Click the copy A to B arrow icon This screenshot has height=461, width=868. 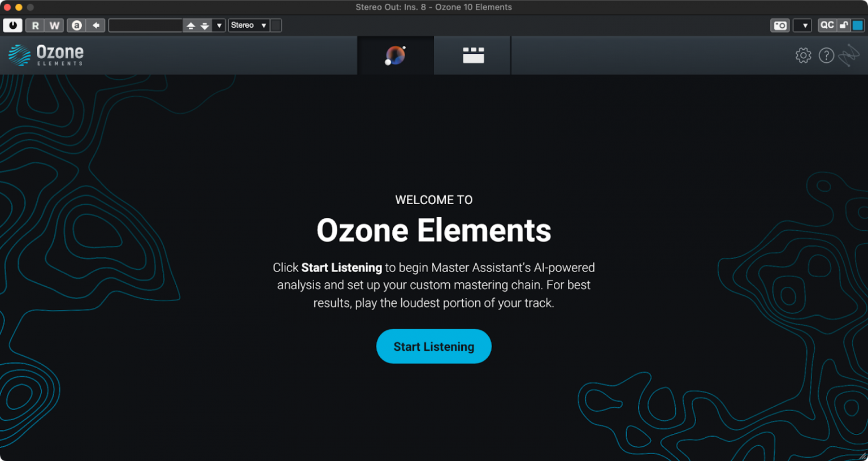(x=96, y=25)
